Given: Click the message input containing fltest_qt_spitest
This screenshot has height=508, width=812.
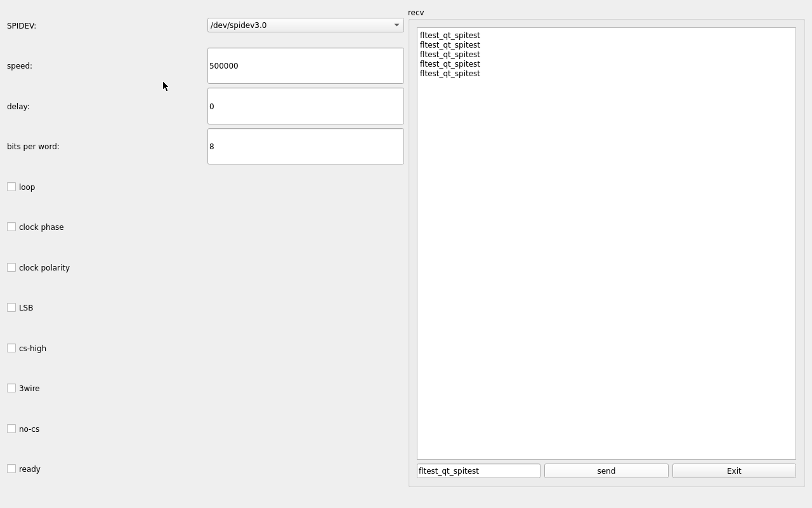Looking at the screenshot, I should [478, 471].
